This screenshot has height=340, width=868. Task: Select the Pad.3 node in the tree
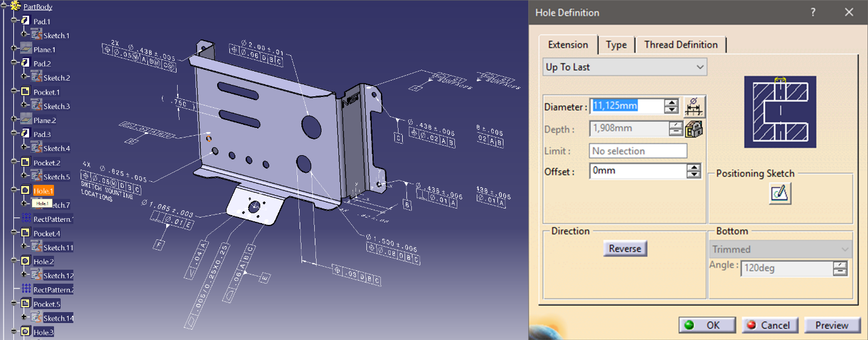point(42,135)
